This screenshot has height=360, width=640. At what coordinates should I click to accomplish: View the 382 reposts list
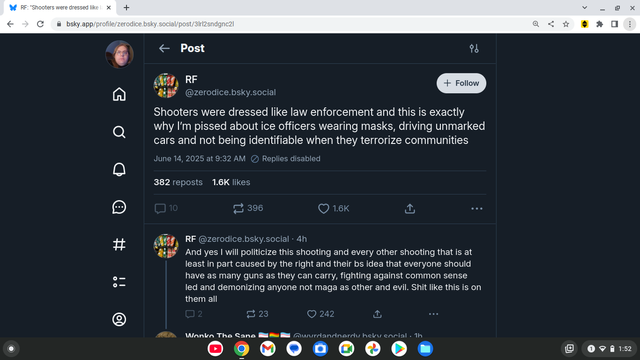click(178, 182)
